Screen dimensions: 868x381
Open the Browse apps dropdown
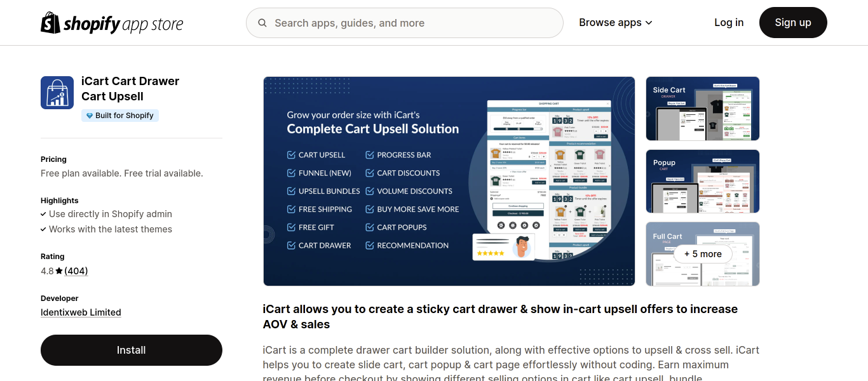(x=610, y=22)
